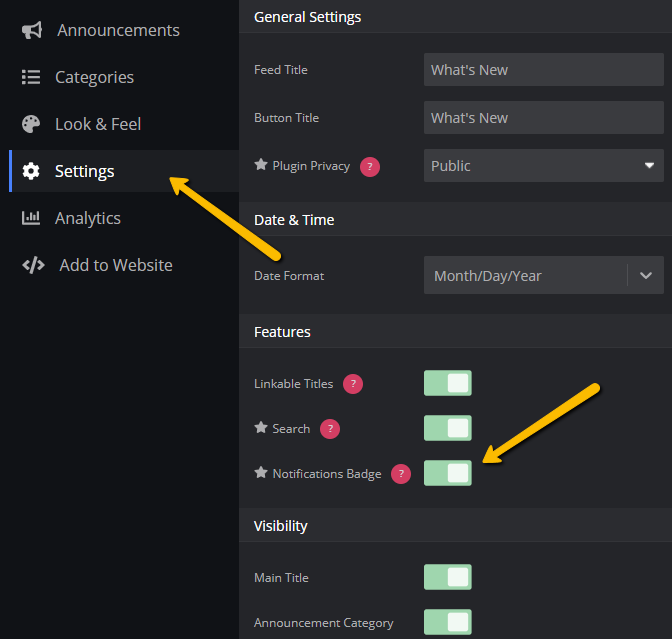Click the Add to Website code icon
Viewport: 672px width, 639px height.
coord(33,265)
